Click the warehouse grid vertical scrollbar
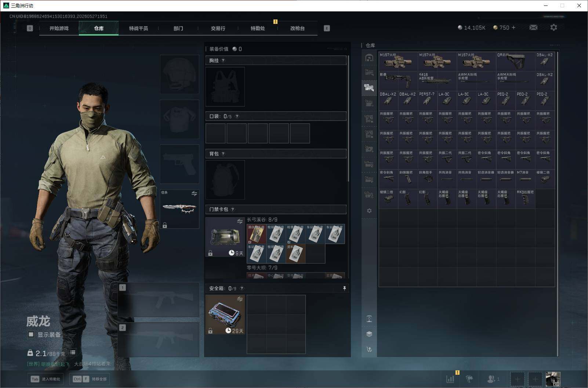 tap(558, 204)
